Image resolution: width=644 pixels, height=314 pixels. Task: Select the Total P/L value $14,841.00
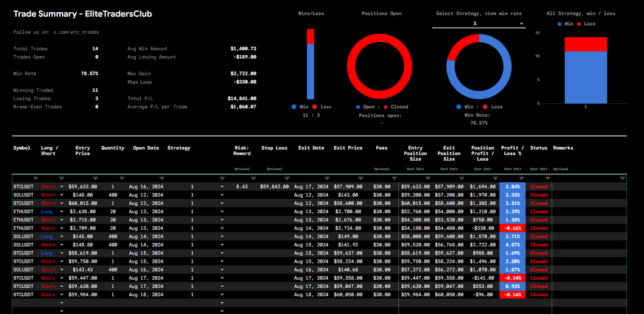(242, 99)
